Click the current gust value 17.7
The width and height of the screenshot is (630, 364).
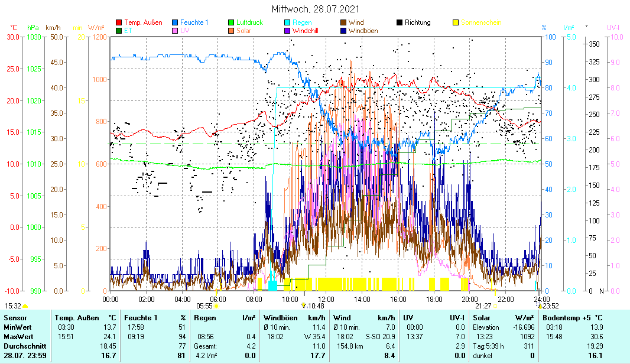[x=318, y=356]
